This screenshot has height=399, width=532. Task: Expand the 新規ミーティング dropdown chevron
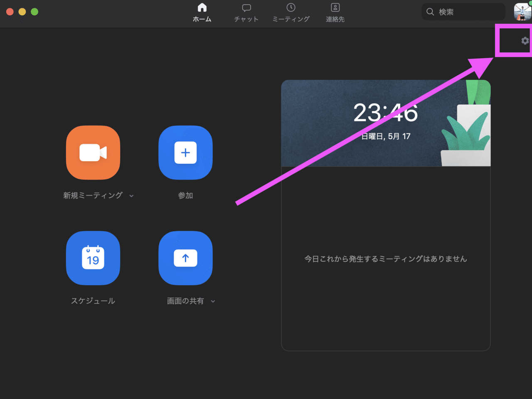coord(131,195)
